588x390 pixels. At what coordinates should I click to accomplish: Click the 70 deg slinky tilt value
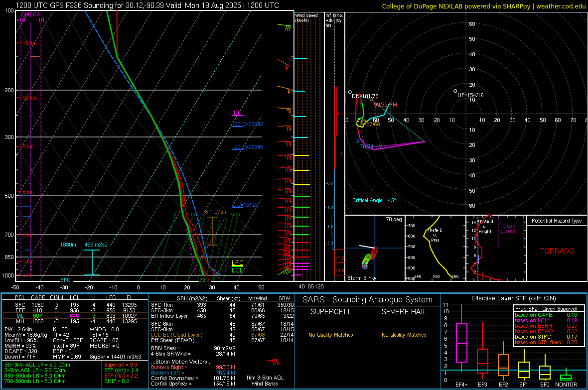point(394,219)
